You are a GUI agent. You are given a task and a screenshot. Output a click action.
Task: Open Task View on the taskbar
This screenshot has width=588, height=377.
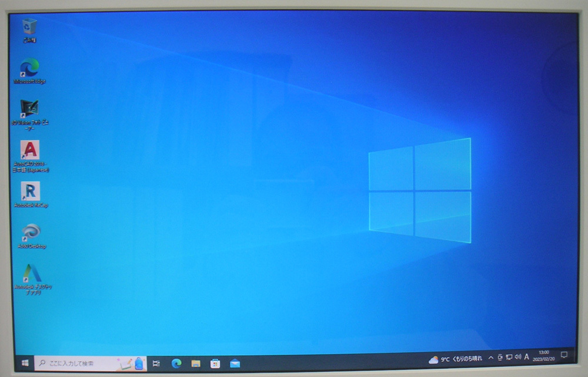point(155,364)
